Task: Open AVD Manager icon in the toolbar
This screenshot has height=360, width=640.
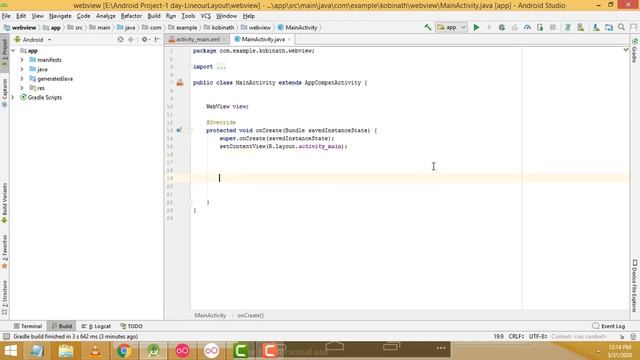Action: [580, 27]
